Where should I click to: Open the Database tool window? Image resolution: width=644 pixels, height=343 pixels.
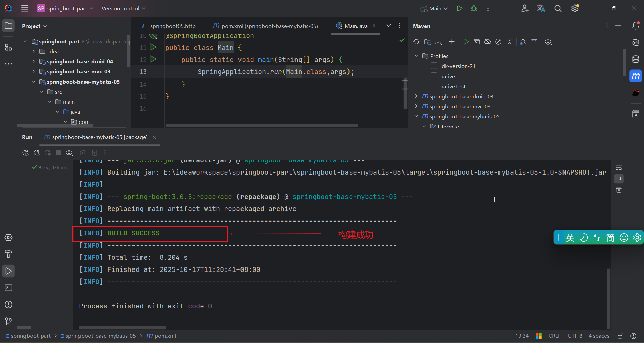(636, 59)
